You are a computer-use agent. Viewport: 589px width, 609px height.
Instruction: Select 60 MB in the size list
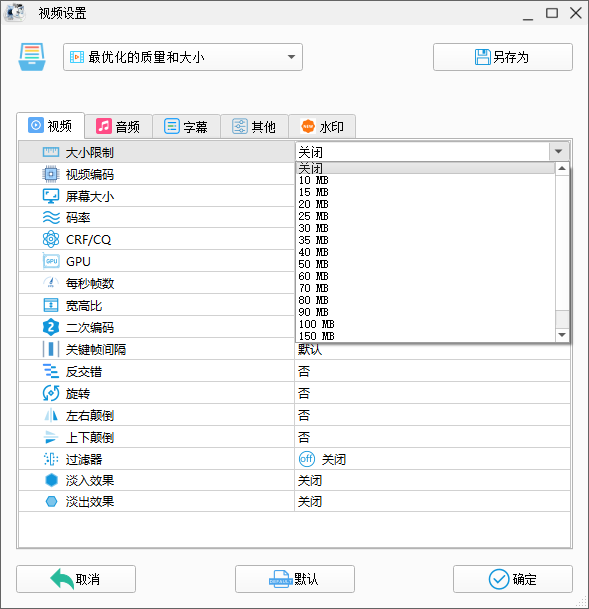coord(425,276)
